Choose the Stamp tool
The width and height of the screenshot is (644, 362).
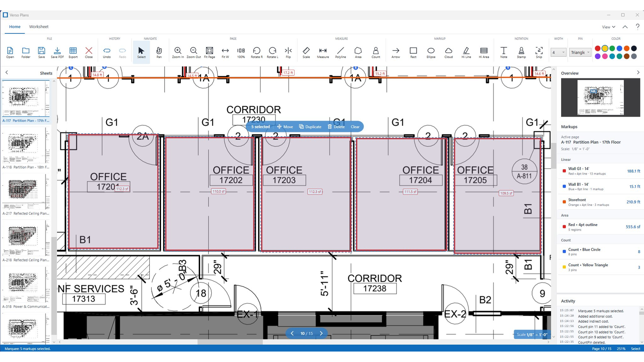tap(521, 52)
